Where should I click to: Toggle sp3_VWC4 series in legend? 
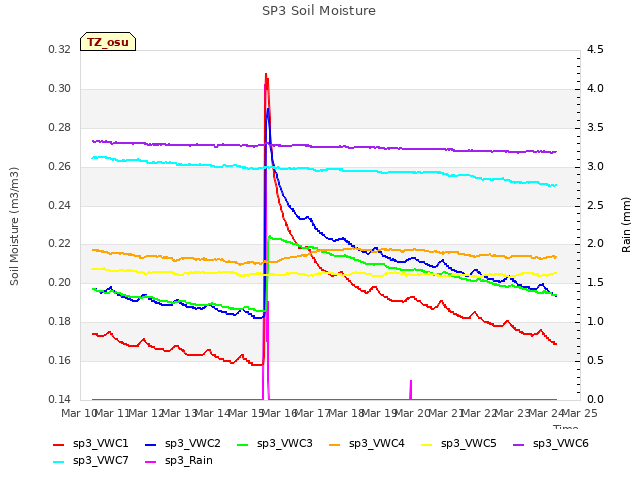tap(367, 444)
